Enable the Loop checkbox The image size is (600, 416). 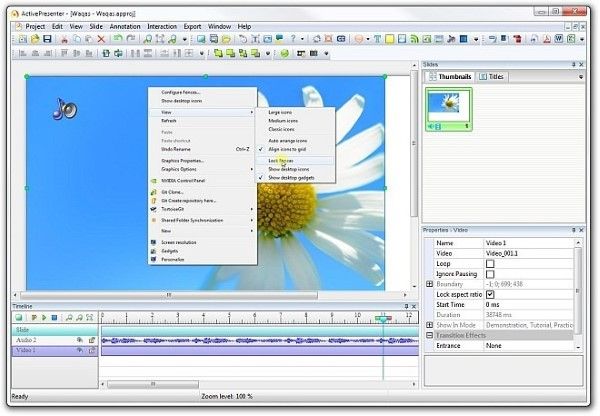click(x=489, y=263)
